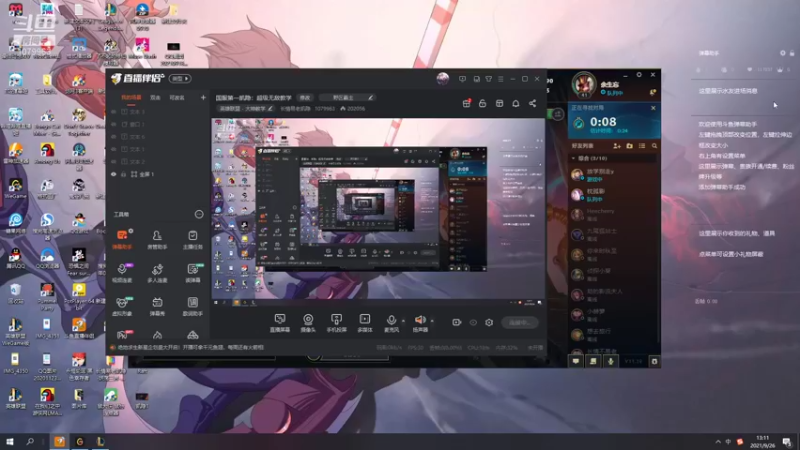Click the notification bell icon
The height and width of the screenshot is (450, 800).
pyautogui.click(x=516, y=104)
